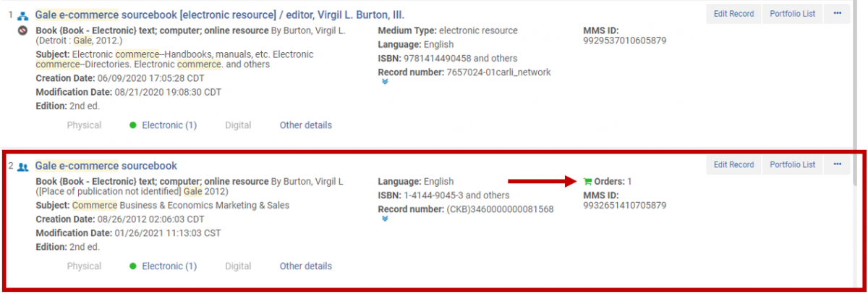Screen dimensions: 868x294
Task: Open Portfolio List for the first record
Action: [791, 14]
